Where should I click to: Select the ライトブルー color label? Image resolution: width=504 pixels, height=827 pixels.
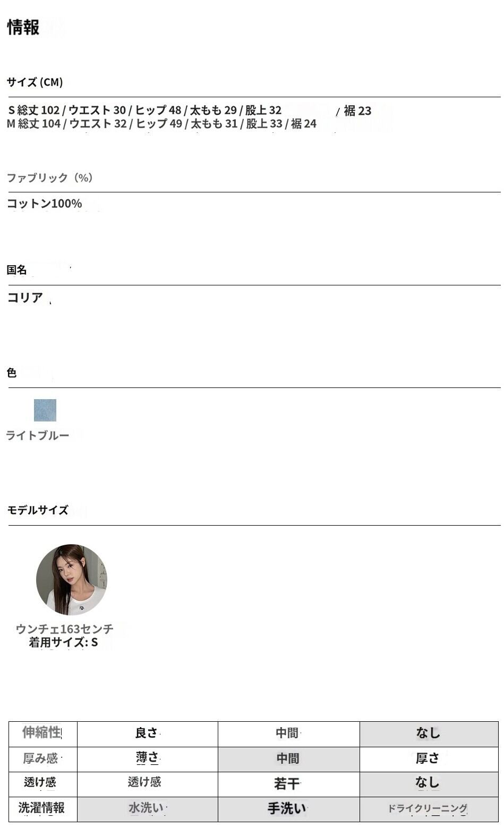pyautogui.click(x=37, y=436)
